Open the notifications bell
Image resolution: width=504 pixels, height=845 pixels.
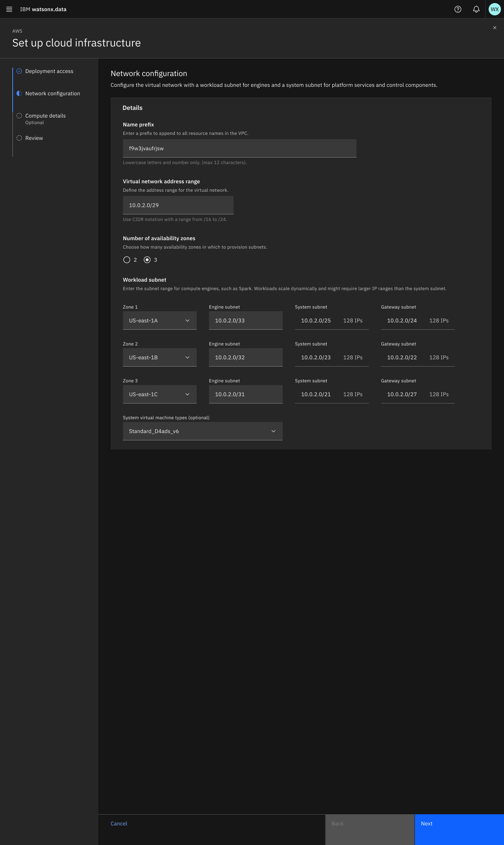pyautogui.click(x=476, y=9)
